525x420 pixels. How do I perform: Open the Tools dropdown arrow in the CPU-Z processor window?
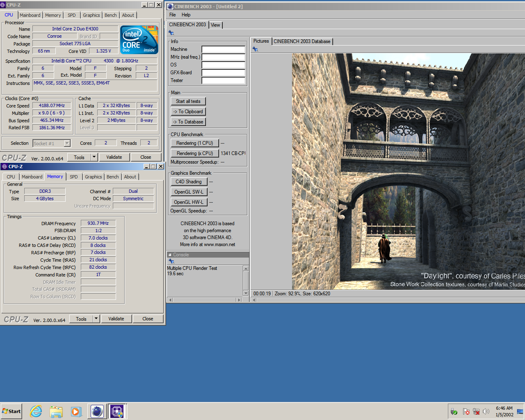click(x=94, y=157)
